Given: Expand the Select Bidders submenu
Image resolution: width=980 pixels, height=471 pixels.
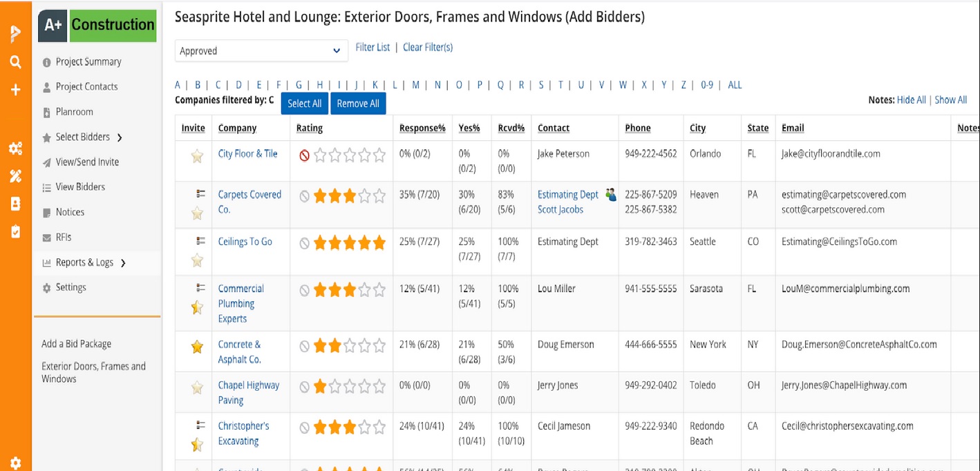Looking at the screenshot, I should pyautogui.click(x=120, y=137).
